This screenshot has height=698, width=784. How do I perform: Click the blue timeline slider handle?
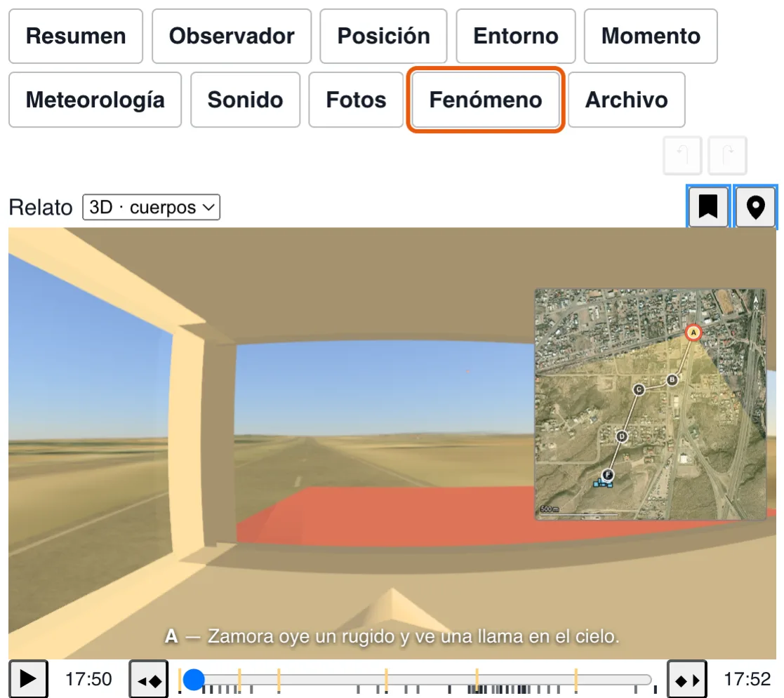click(x=194, y=680)
